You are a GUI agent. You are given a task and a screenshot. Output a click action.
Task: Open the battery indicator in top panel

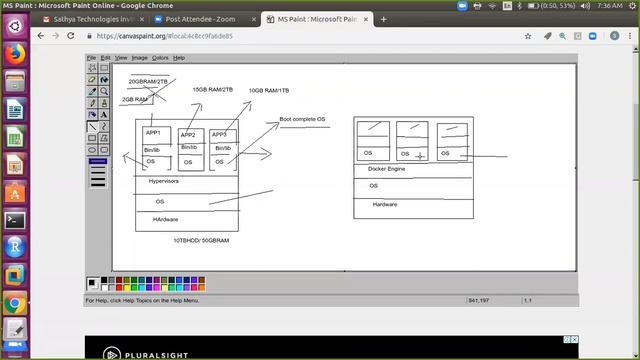(551, 6)
